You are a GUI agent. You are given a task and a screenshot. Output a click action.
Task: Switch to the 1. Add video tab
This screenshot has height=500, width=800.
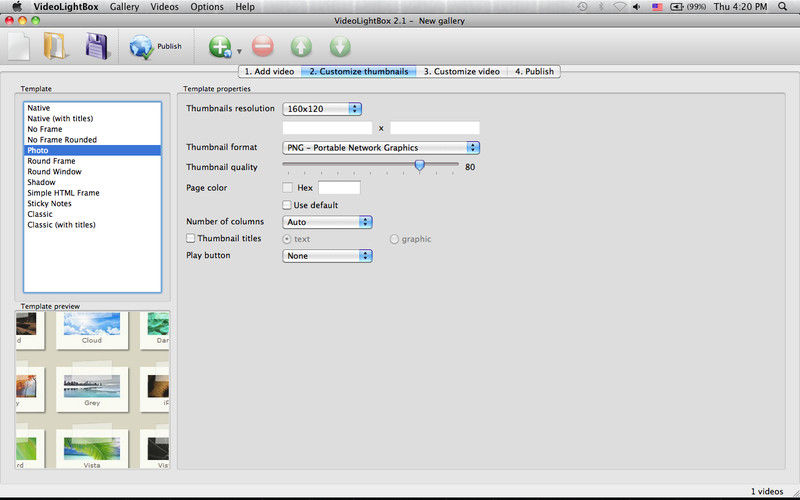click(269, 71)
